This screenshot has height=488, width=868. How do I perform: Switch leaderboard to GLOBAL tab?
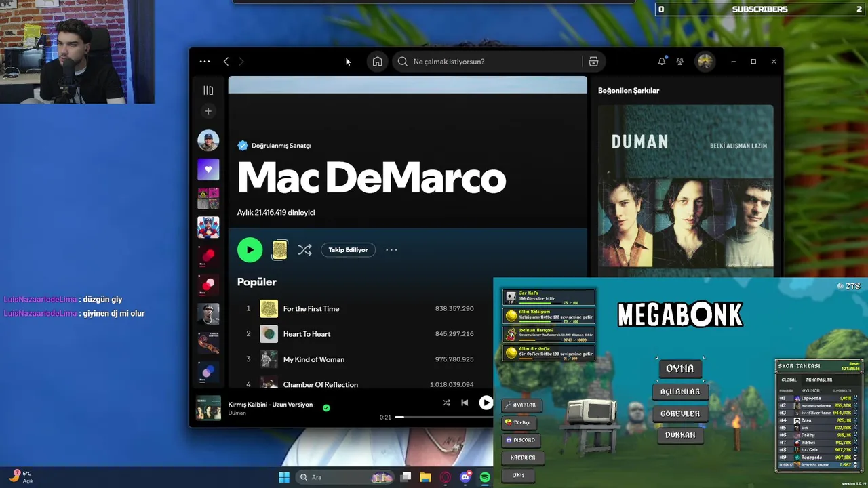pyautogui.click(x=789, y=380)
